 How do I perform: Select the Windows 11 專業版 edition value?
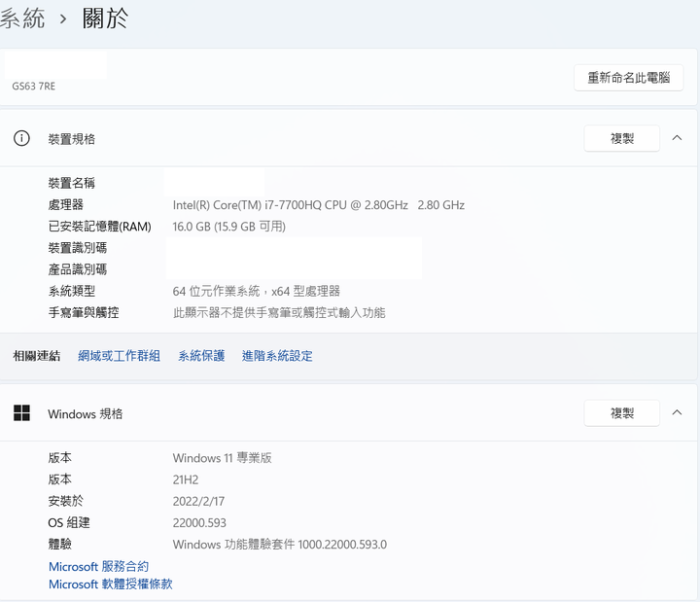pyautogui.click(x=222, y=458)
